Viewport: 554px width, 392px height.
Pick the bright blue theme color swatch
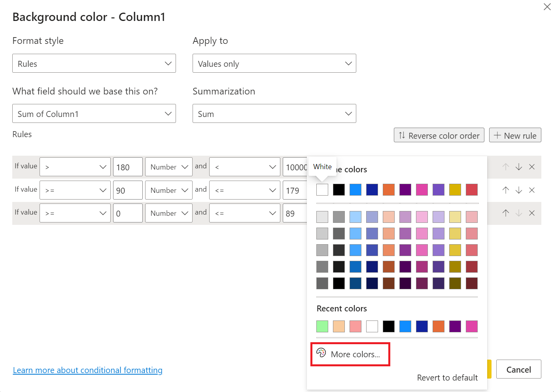[355, 190]
